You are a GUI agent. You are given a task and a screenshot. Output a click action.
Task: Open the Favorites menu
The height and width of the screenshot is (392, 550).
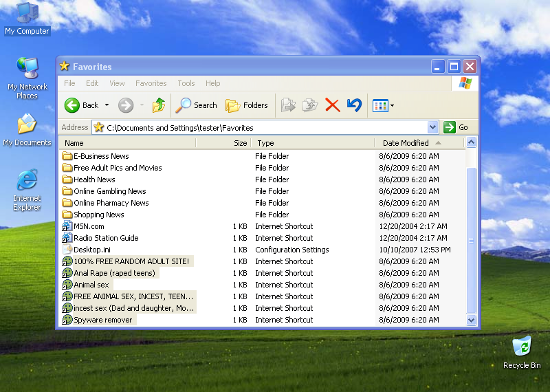coord(151,83)
